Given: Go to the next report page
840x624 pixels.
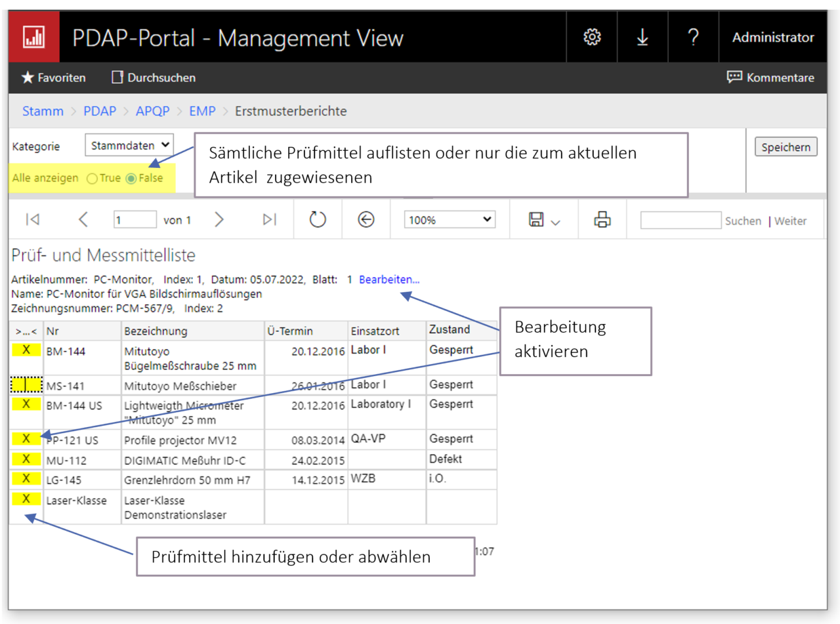Looking at the screenshot, I should point(219,220).
